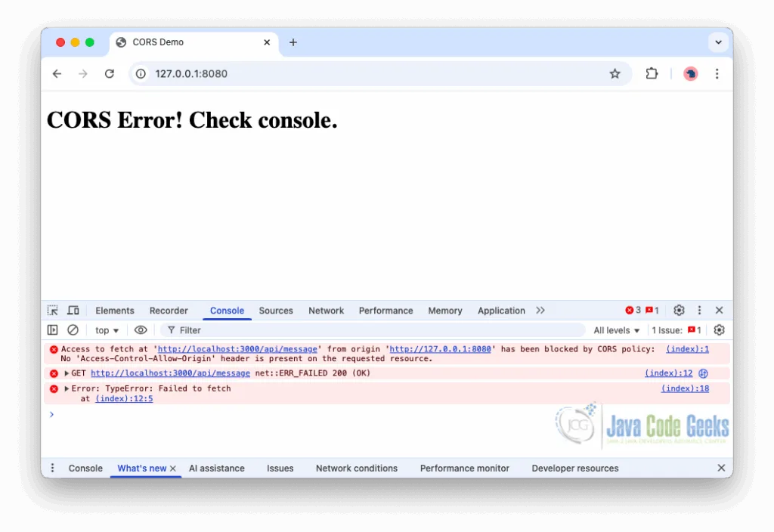Open the Issues drawer tab
The height and width of the screenshot is (532, 774).
click(x=280, y=469)
